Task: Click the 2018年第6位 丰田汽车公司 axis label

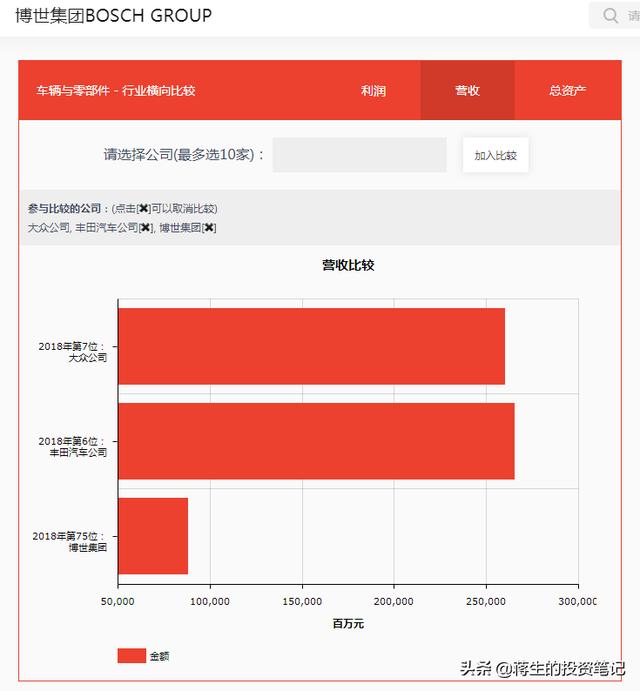Action: coord(73,446)
